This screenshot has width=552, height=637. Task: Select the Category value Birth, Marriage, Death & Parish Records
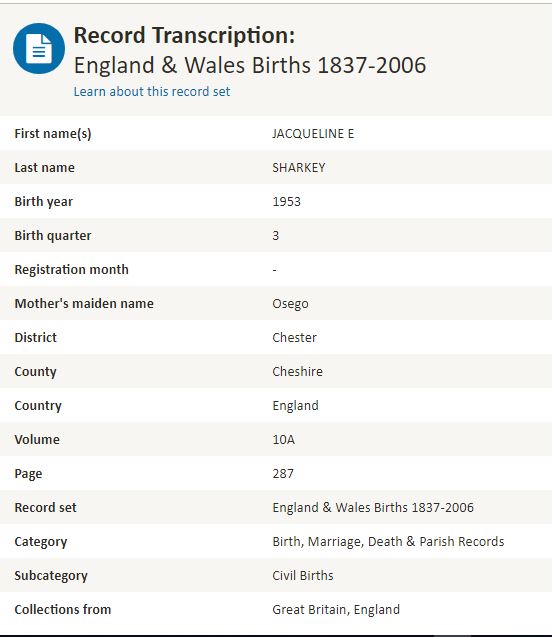388,542
